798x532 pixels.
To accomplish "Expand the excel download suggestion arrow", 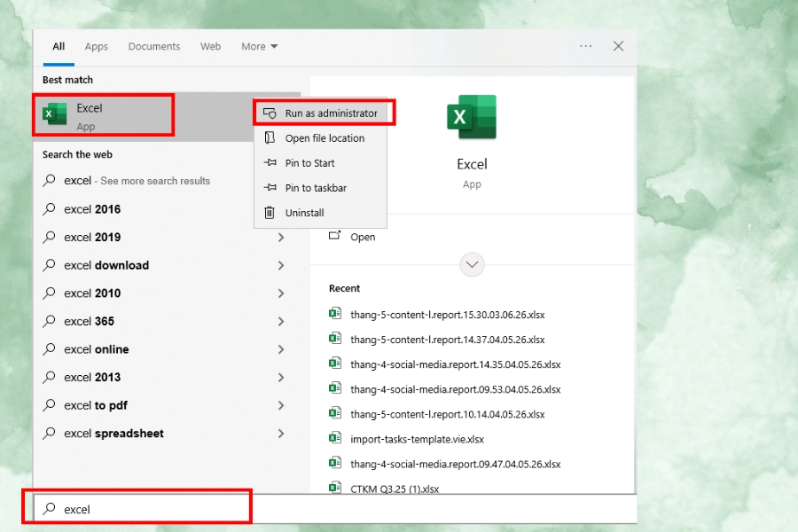I will (281, 265).
